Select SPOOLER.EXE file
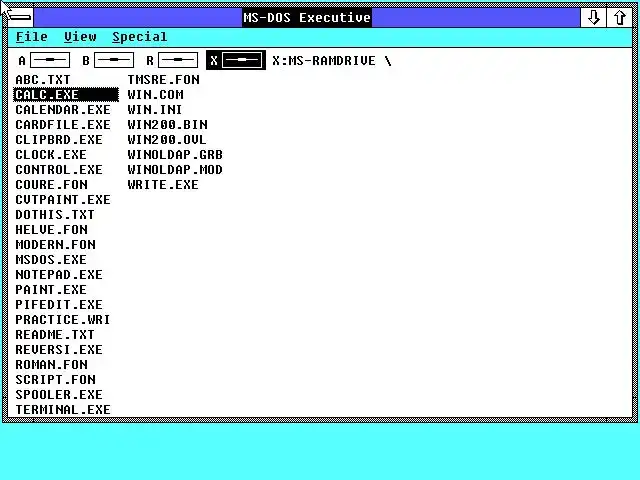Image resolution: width=640 pixels, height=480 pixels. pyautogui.click(x=59, y=395)
